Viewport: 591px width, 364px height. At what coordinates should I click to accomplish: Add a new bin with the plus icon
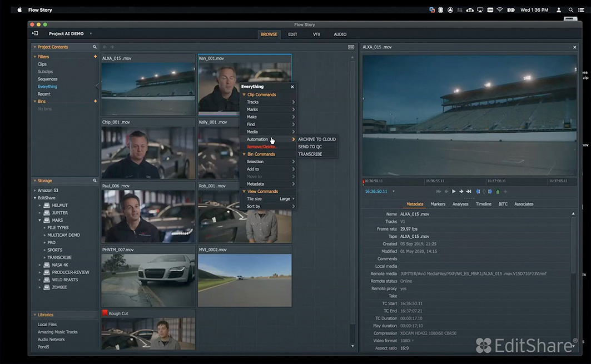(x=95, y=101)
